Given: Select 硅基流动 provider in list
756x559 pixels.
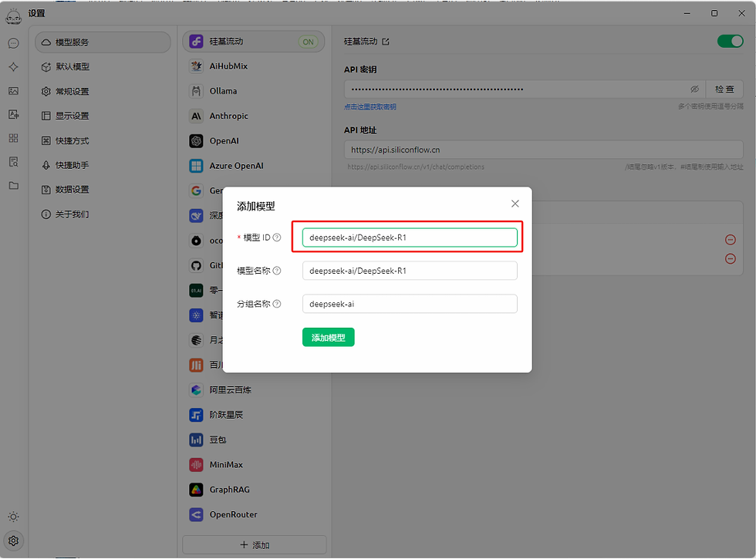Looking at the screenshot, I should coord(254,42).
